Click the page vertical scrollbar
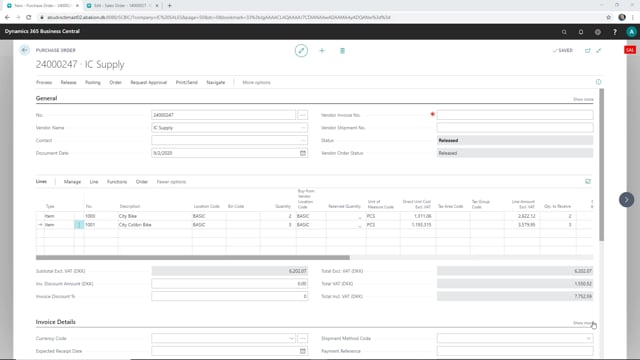The height and width of the screenshot is (360, 640). (602, 164)
